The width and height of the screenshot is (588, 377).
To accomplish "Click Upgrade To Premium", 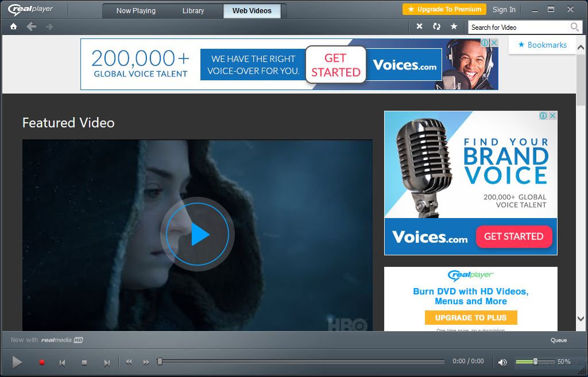I will click(444, 9).
